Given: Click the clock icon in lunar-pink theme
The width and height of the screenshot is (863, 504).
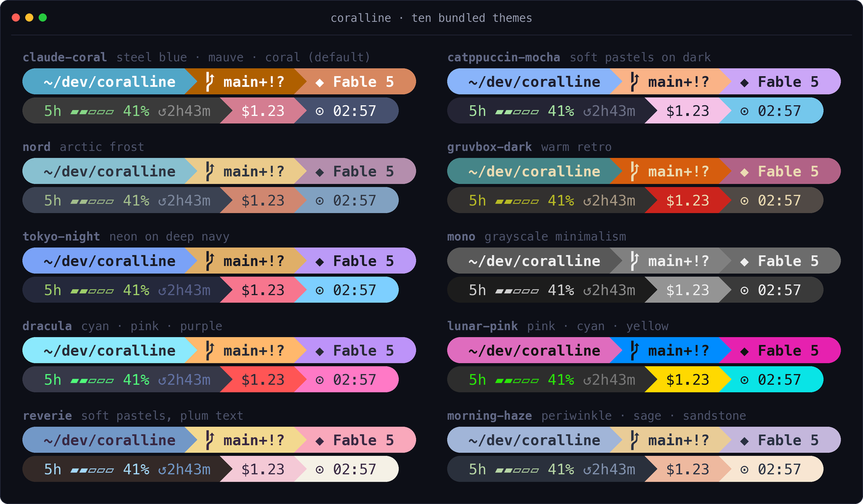Looking at the screenshot, I should coord(744,380).
